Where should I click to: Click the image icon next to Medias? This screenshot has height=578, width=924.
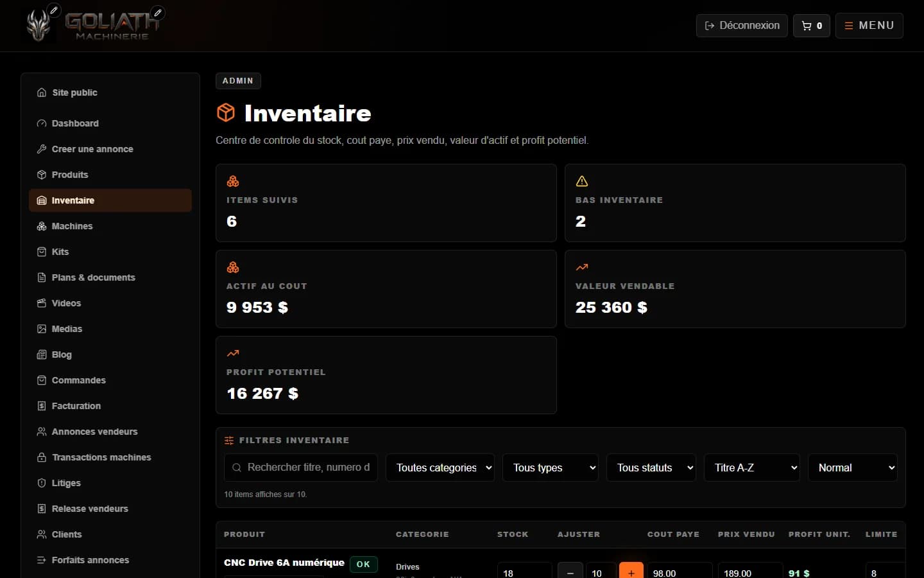[42, 329]
